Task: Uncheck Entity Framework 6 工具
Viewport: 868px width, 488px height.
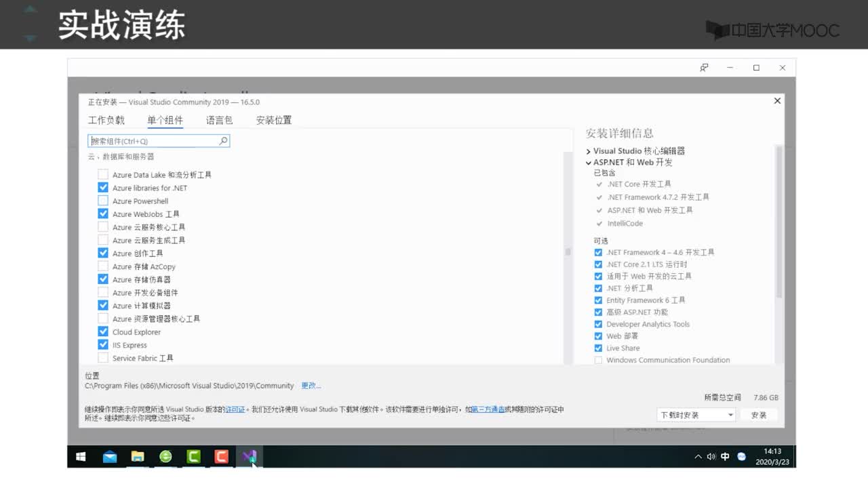Action: pyautogui.click(x=598, y=300)
